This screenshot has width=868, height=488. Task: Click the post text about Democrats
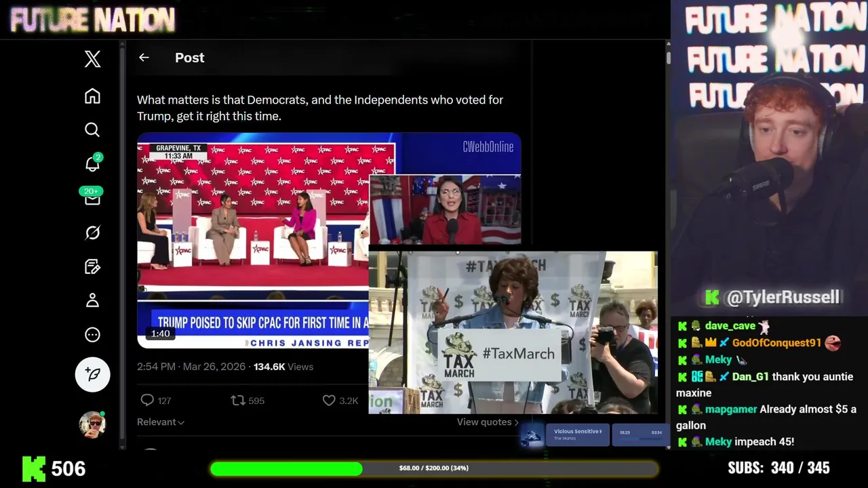tap(320, 108)
